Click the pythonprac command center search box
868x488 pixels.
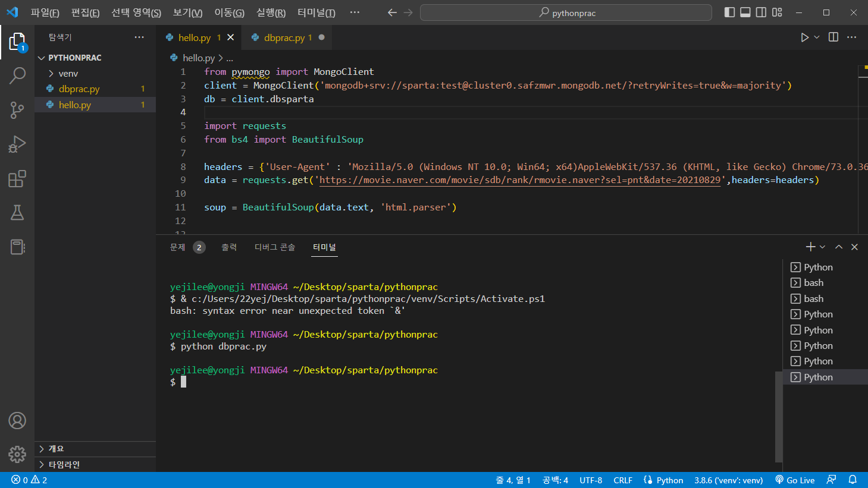(566, 12)
